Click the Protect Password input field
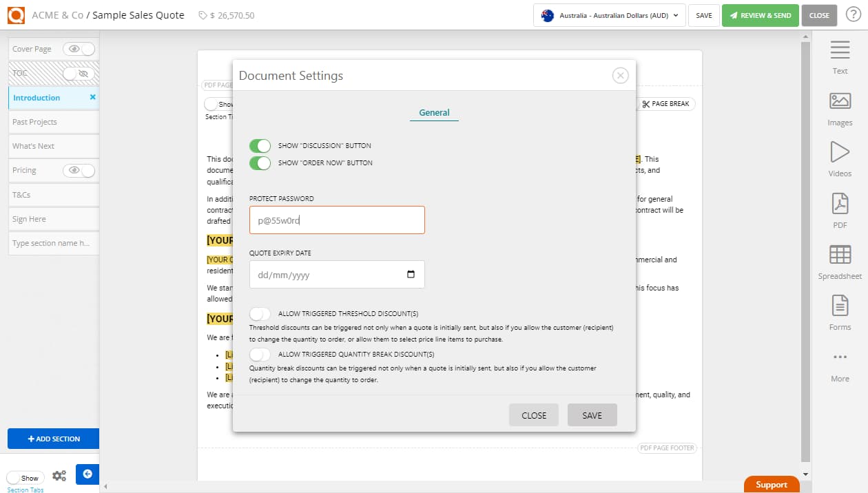868x493 pixels. (x=337, y=220)
